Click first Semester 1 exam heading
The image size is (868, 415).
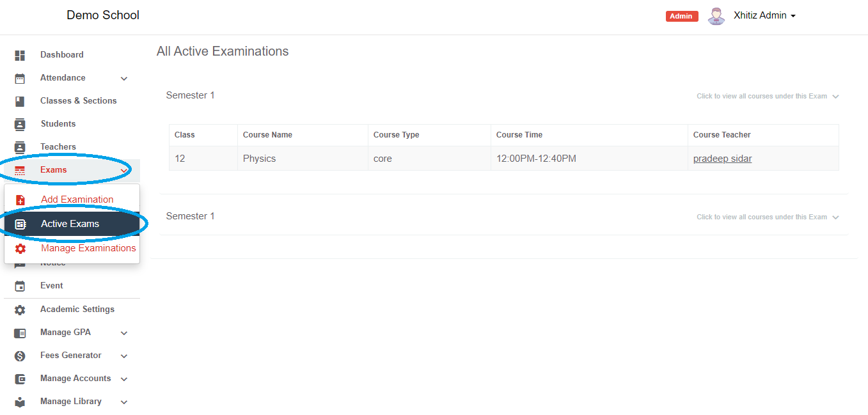pos(191,95)
